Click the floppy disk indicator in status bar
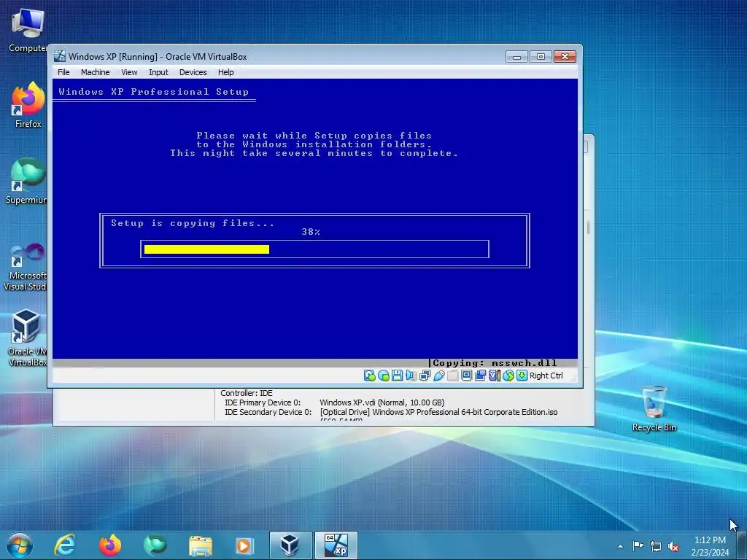Viewport: 747px width, 560px height. pos(397,376)
